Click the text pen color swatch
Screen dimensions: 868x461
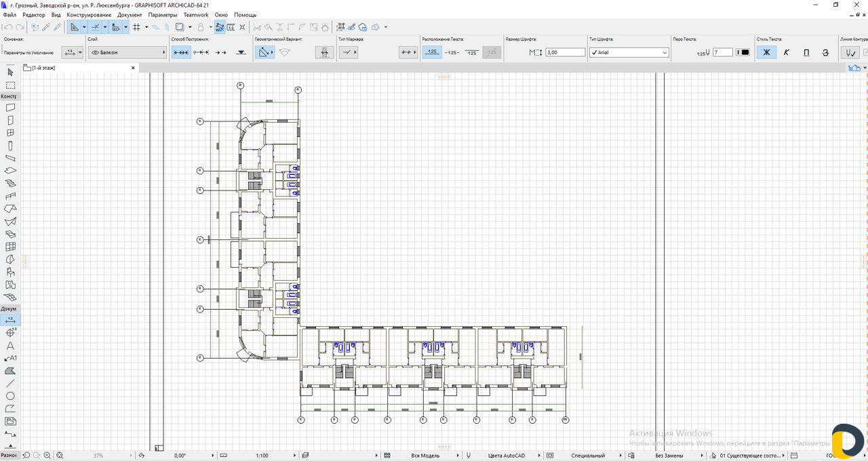(x=744, y=52)
